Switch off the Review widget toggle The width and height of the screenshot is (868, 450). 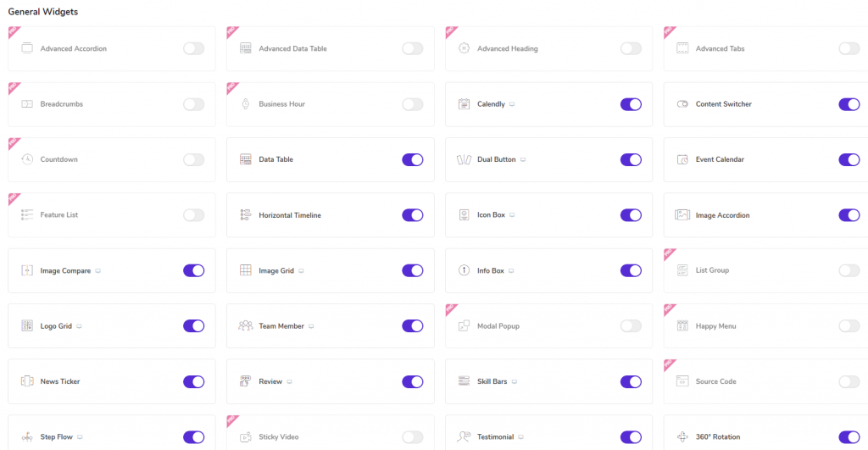click(x=412, y=381)
